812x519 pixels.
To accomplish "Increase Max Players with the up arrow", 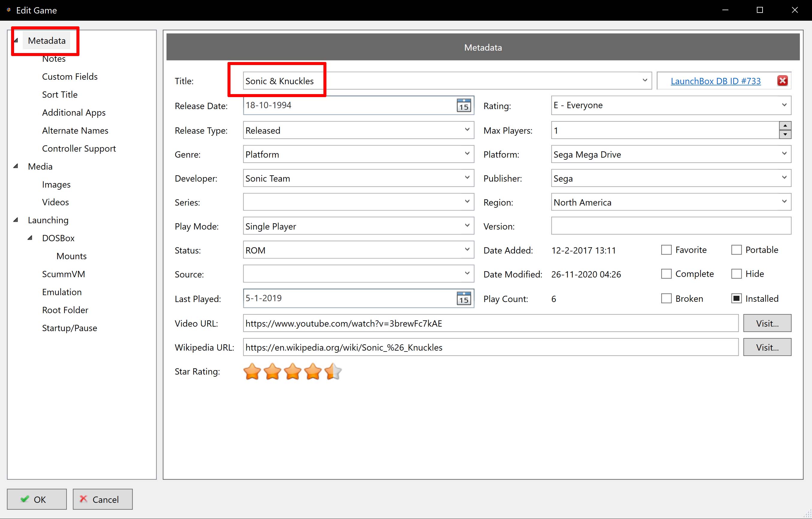I will 785,126.
